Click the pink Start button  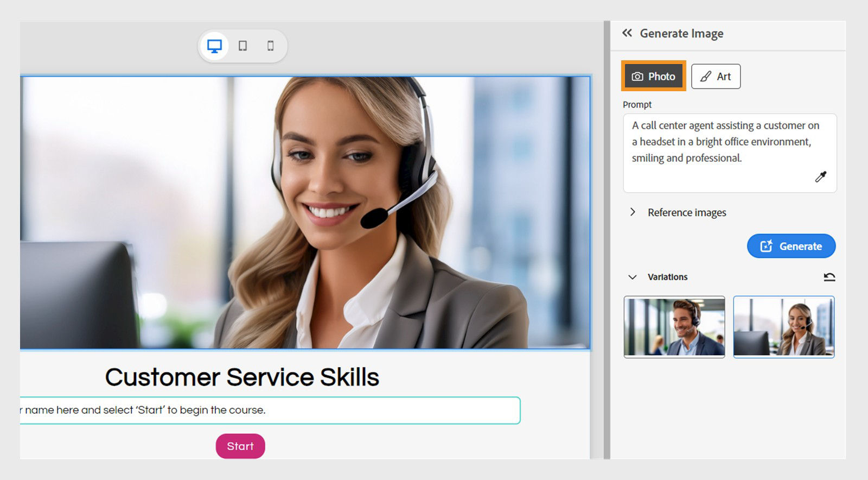click(x=240, y=446)
